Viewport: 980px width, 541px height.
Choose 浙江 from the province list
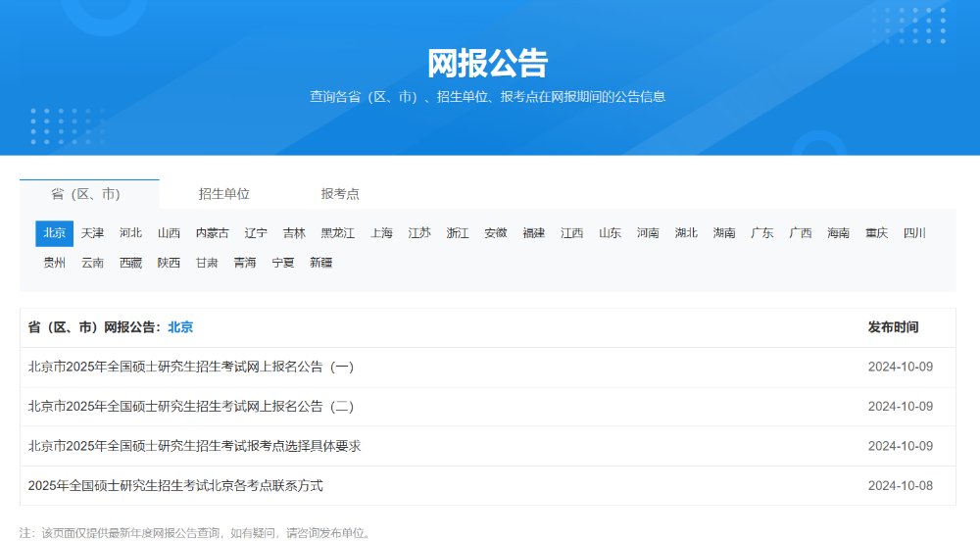458,233
